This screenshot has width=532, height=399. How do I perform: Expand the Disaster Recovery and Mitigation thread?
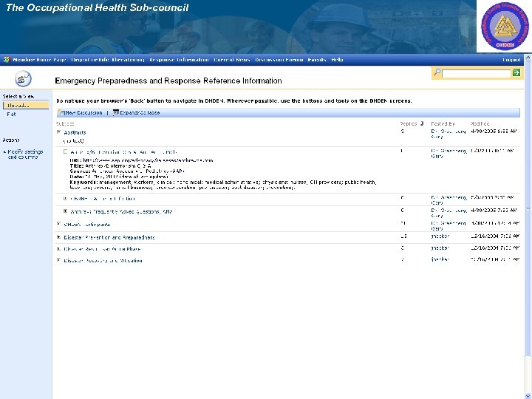click(58, 260)
